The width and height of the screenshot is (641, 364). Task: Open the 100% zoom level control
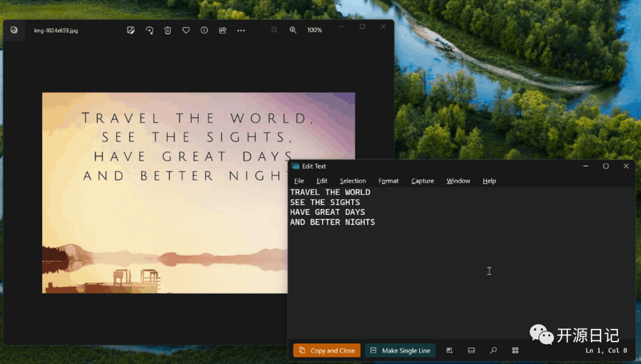click(314, 30)
